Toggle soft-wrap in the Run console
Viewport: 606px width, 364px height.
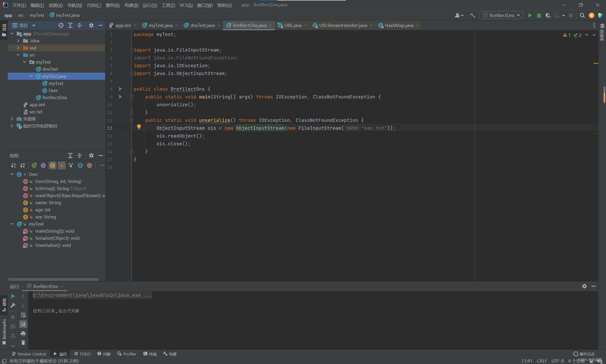[23, 315]
